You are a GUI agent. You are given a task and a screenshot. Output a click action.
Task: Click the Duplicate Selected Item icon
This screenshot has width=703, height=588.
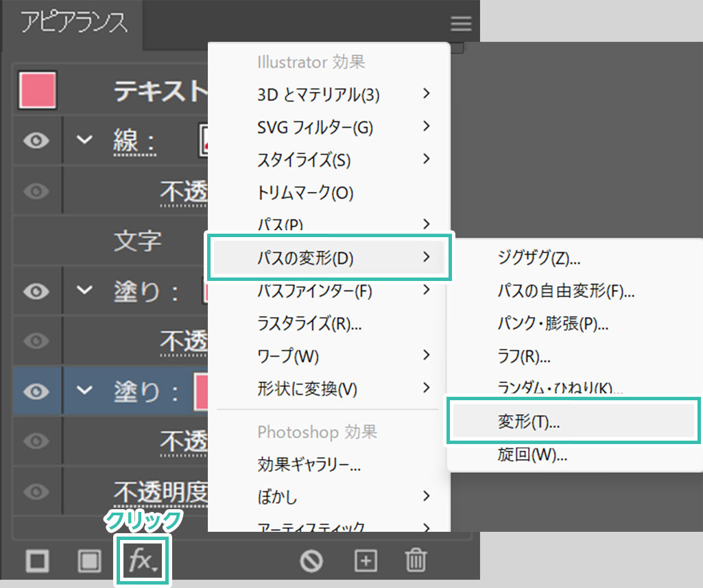[x=366, y=561]
